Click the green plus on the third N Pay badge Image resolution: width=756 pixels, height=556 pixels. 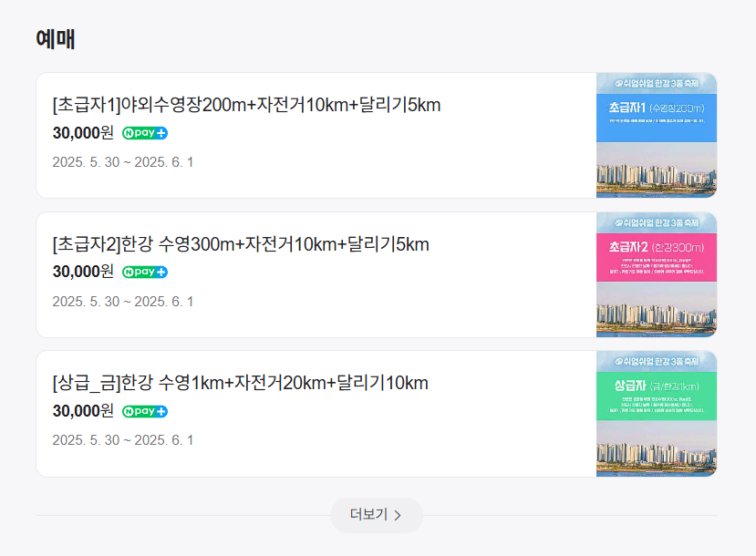[161, 410]
